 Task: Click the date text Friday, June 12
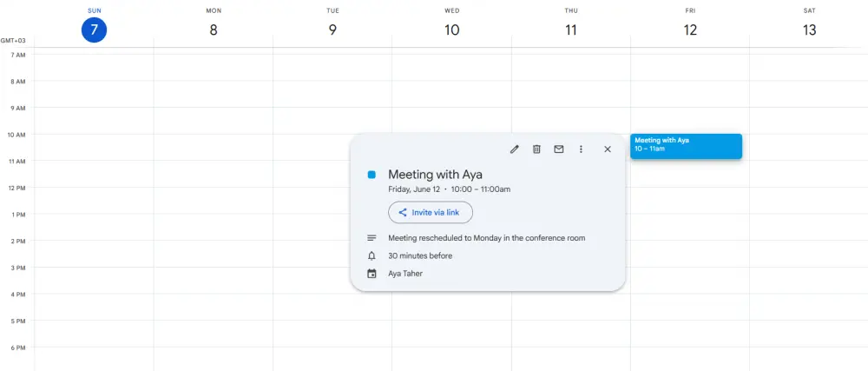(414, 189)
